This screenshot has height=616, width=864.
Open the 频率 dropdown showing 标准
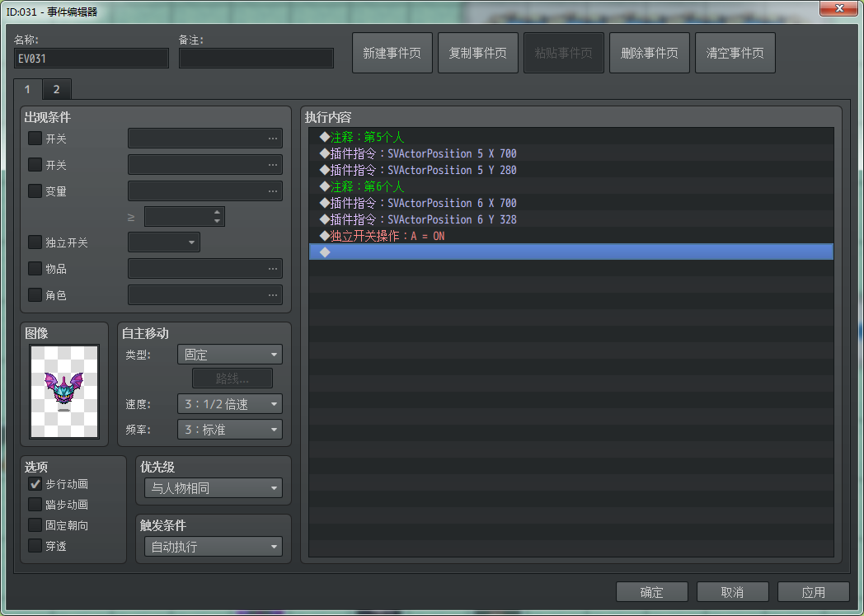point(230,429)
